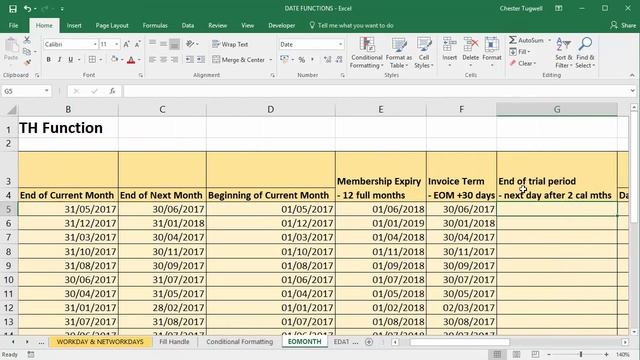The image size is (640, 360).
Task: Toggle Middle Align in Alignment group
Action: pos(163,44)
